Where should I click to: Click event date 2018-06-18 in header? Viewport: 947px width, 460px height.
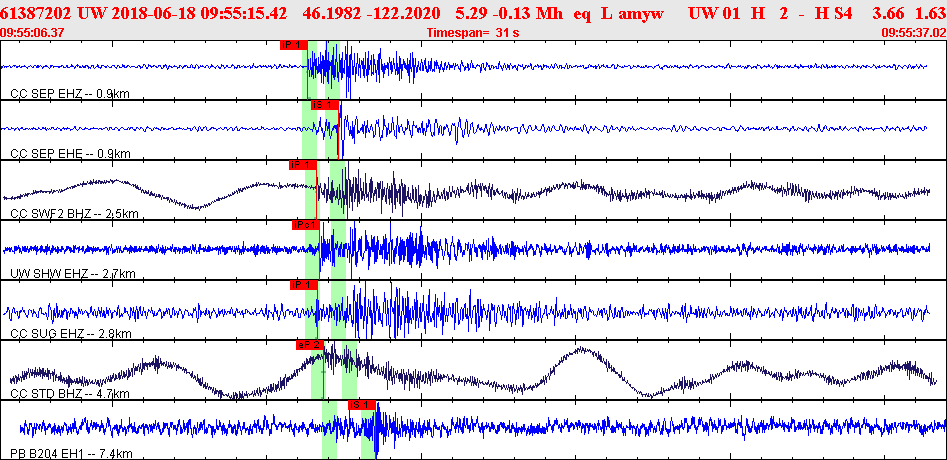coord(140,14)
